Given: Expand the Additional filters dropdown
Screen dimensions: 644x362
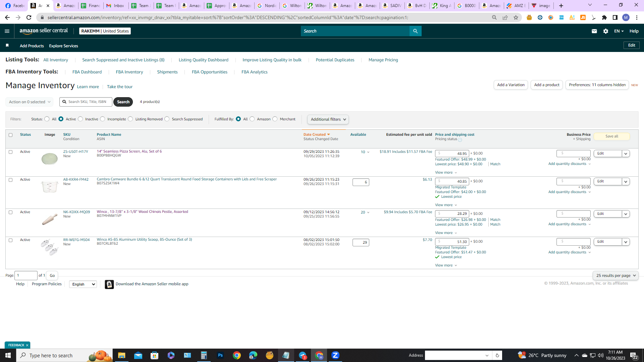Looking at the screenshot, I should tap(328, 119).
